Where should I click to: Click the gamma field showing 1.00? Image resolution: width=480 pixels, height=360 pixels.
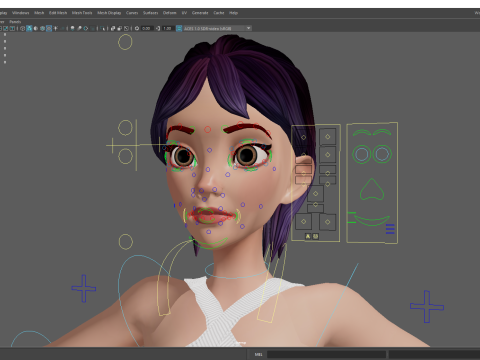pyautogui.click(x=168, y=28)
